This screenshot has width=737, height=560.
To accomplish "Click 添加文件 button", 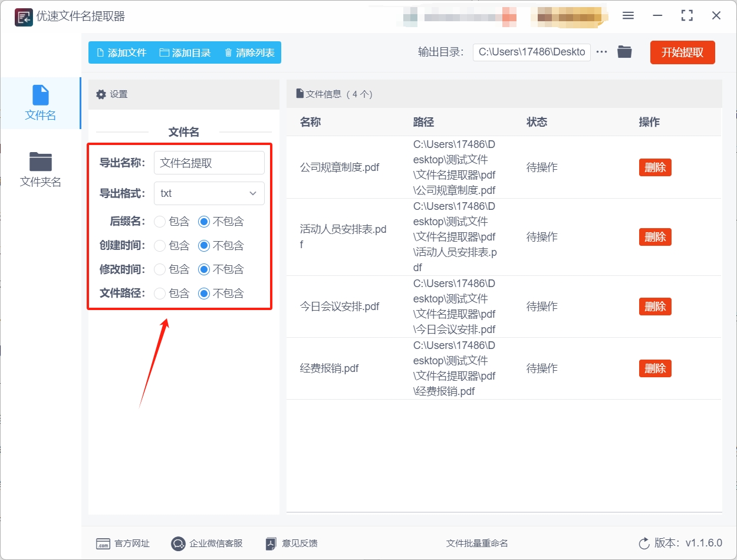I will coord(121,52).
